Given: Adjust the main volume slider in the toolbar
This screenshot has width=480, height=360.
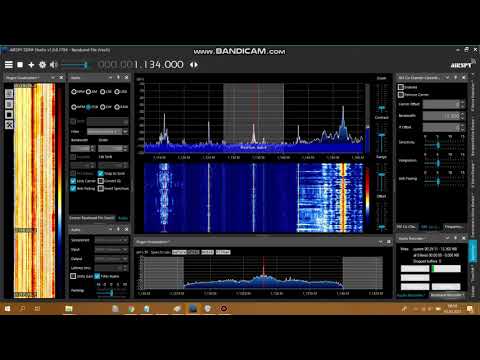Looking at the screenshot, I should pyautogui.click(x=75, y=65).
